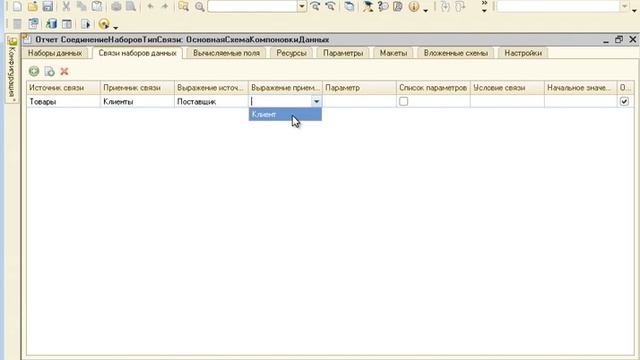Click the Find previous icon
Screen dimensions: 640x360
(x=330, y=6)
